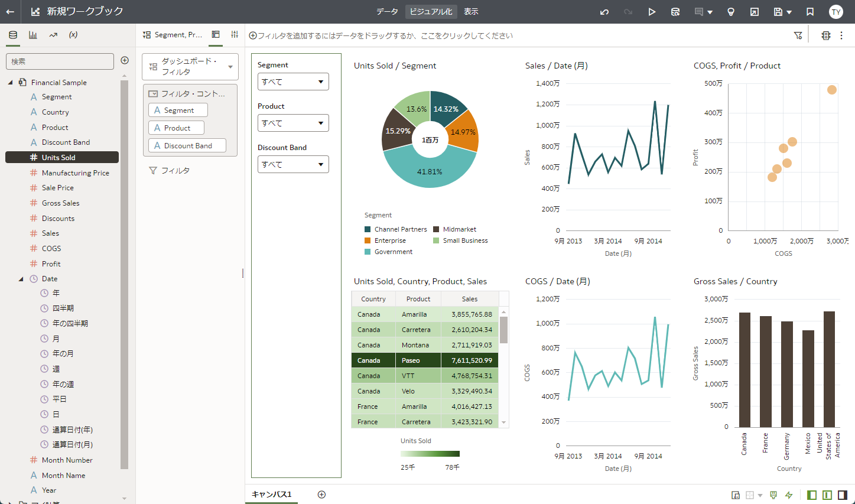
Task: Select the Properties sliders icon
Action: coord(235,35)
